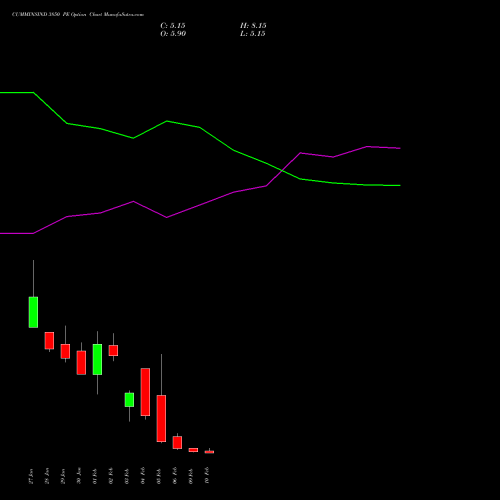500x500 pixels.
Task: Select the last red candlestick for 10 Feb
Action: 209,452
